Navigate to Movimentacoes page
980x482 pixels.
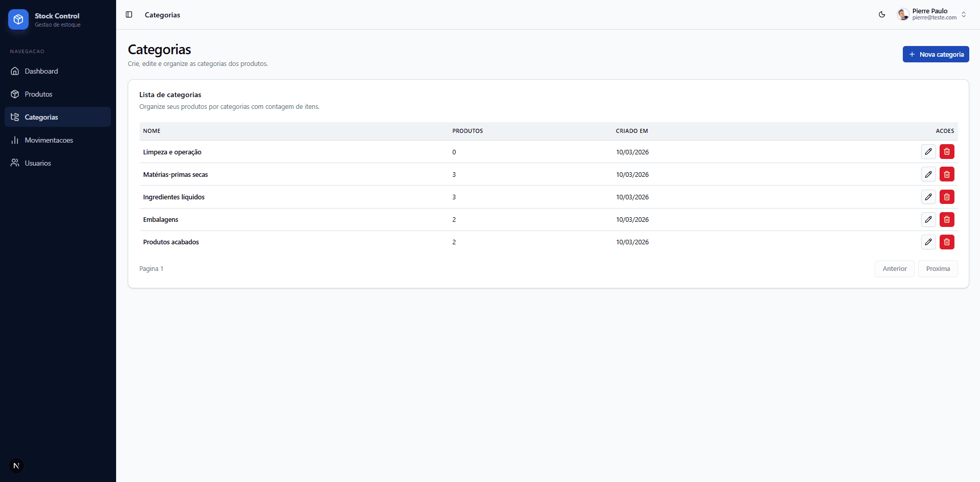(49, 140)
